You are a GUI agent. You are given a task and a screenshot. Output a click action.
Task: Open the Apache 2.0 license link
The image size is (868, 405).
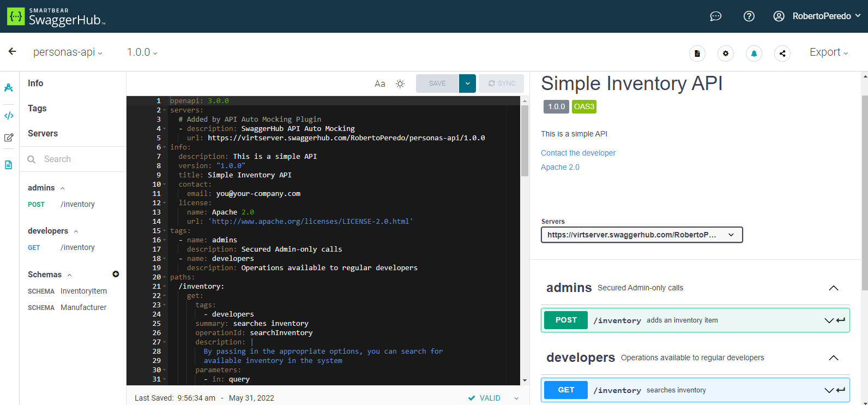coord(560,167)
